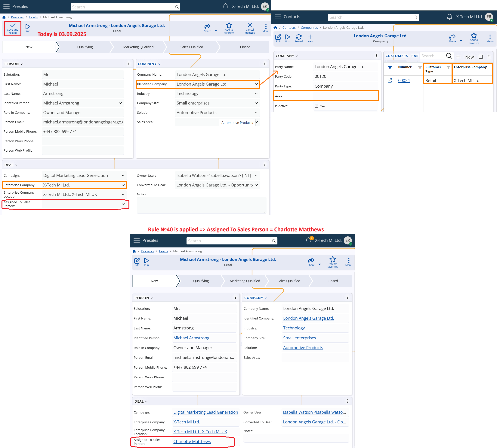Viewport: 497px width, 448px height.
Task: Open record 00024 via external link icon
Action: coord(390,80)
